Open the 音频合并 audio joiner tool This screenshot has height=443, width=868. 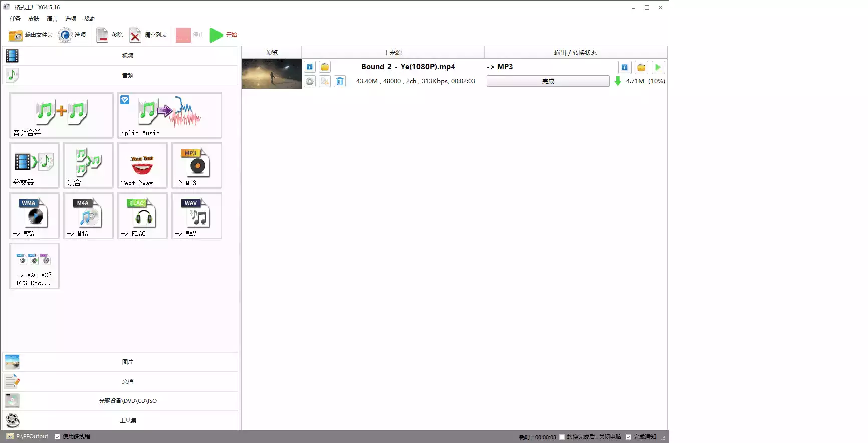(61, 115)
